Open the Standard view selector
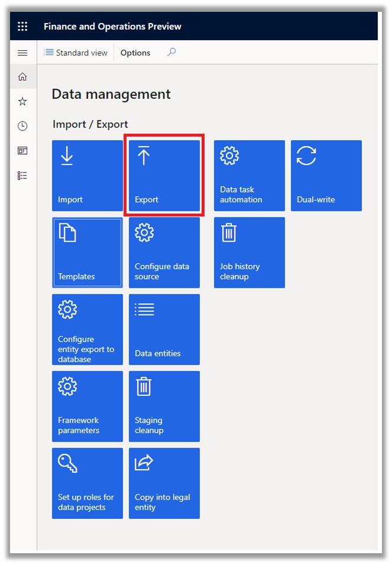Viewport: 392px width, 565px height. (76, 53)
